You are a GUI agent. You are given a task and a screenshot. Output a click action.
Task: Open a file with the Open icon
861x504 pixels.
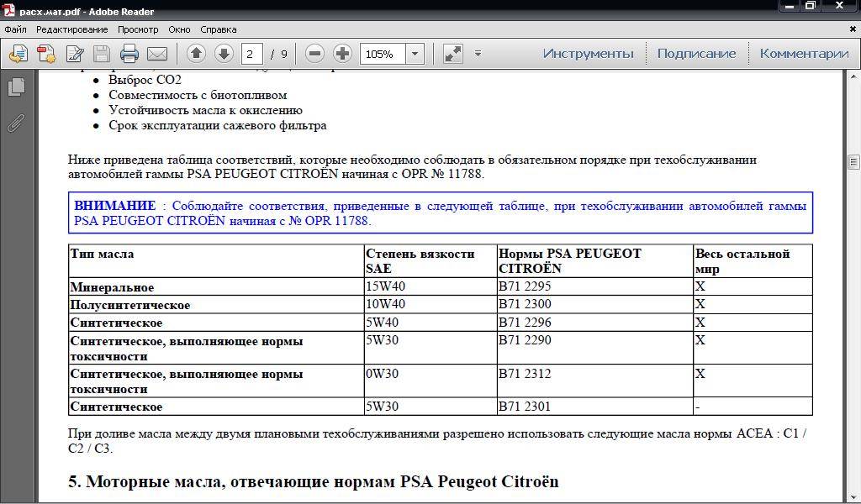pyautogui.click(x=18, y=53)
